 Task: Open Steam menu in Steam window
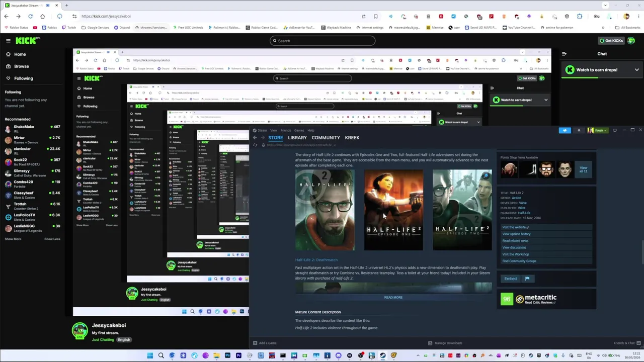262,130
